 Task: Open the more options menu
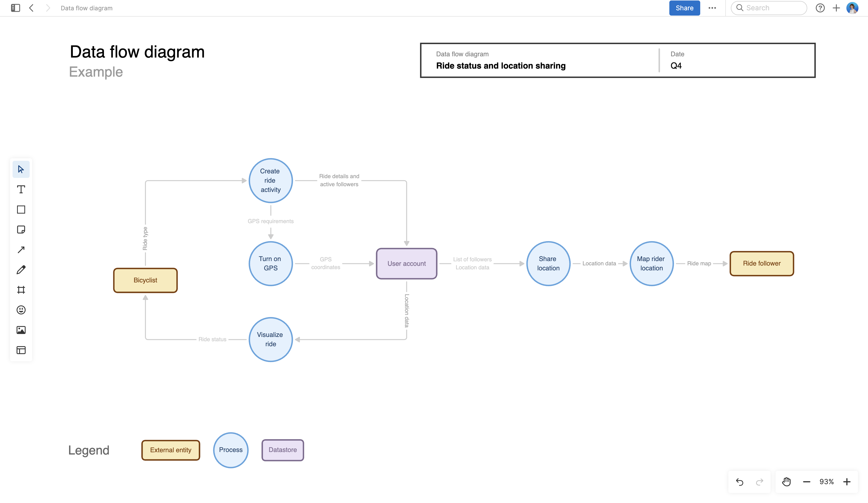click(x=712, y=8)
